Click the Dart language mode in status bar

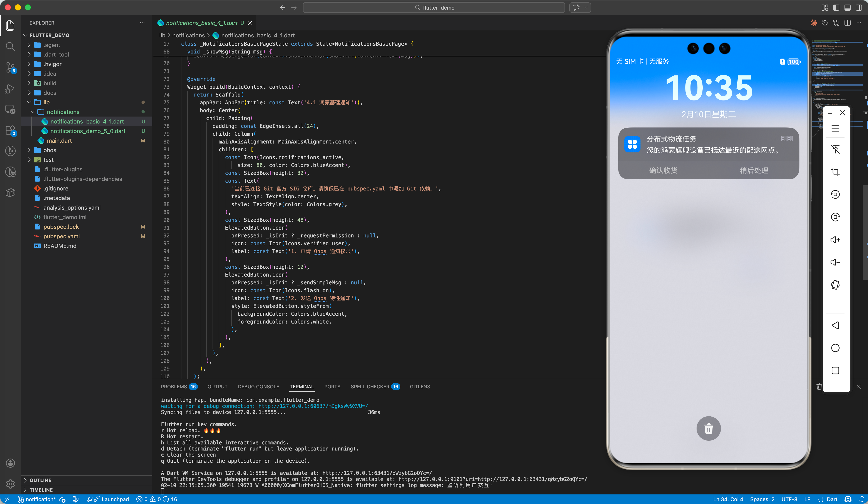[x=832, y=499]
